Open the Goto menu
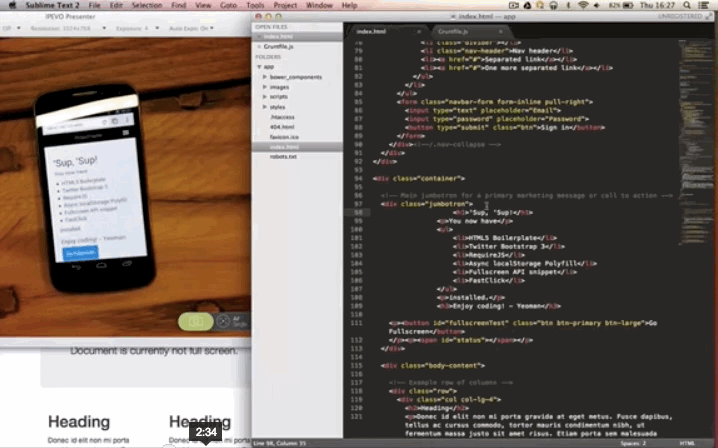Viewport: 718px width, 448px height. coord(228,5)
